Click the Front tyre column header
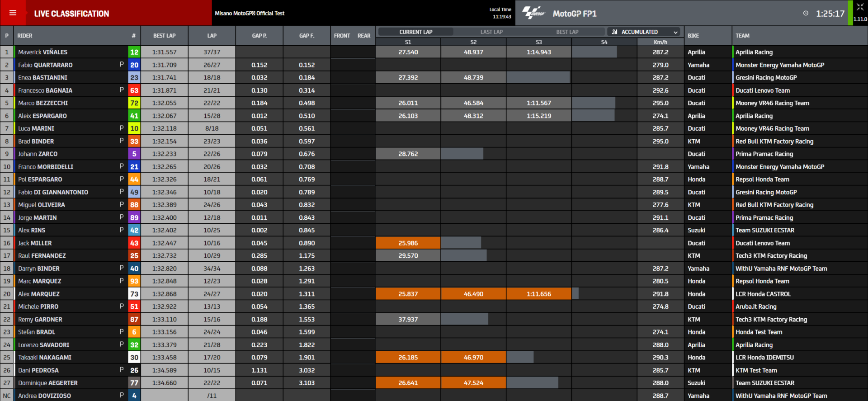Viewport: 868px width, 401px height. [342, 36]
